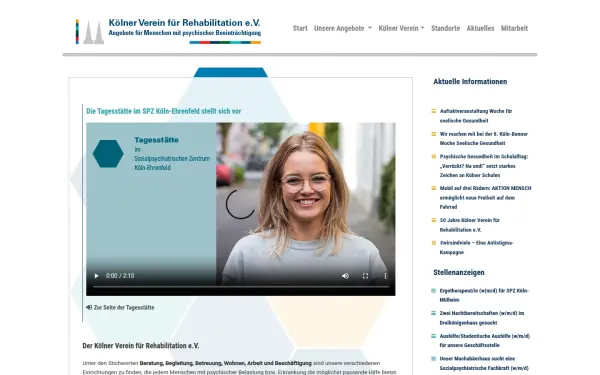Screen dimensions: 600x375
Task: Open Mobil auf drei Rädern AKTION MENSCH article
Action: [x=485, y=197]
